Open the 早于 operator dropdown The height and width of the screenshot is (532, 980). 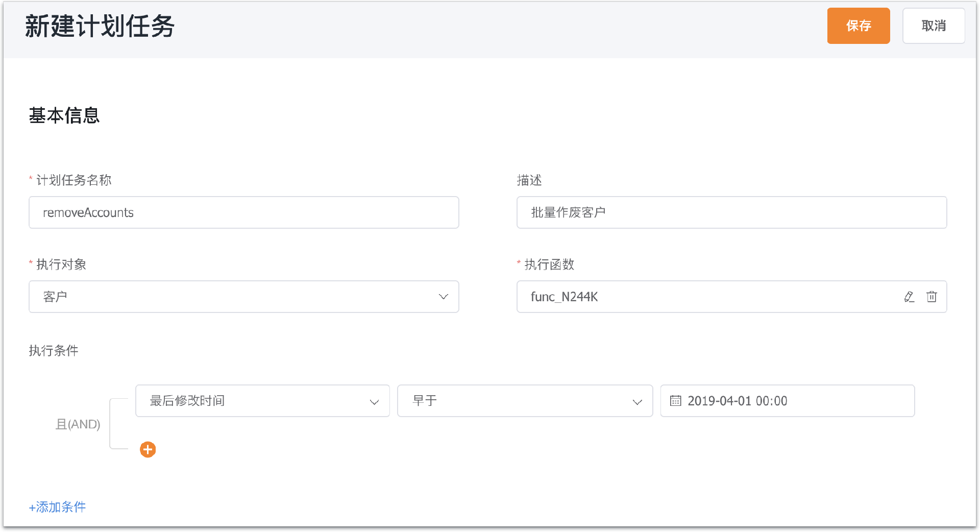point(525,401)
